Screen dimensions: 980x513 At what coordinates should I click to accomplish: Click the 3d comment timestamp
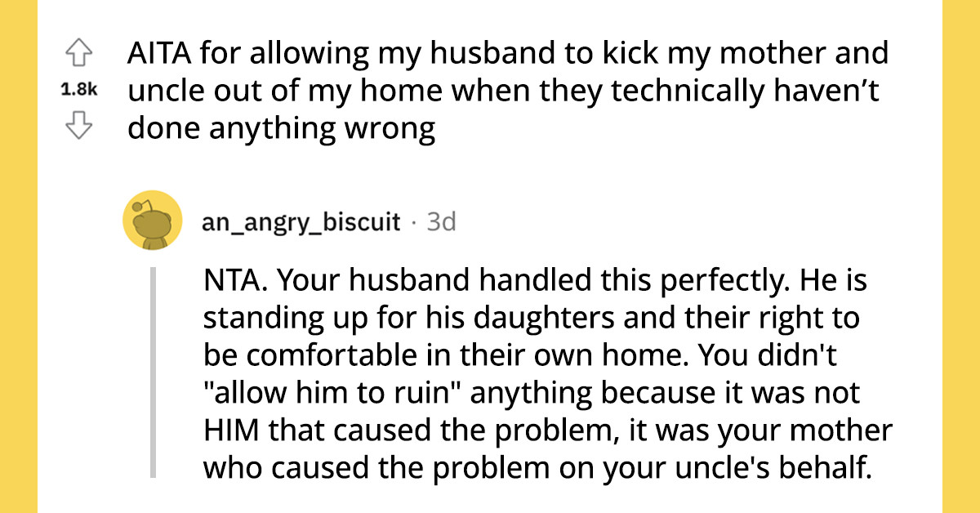click(x=440, y=222)
